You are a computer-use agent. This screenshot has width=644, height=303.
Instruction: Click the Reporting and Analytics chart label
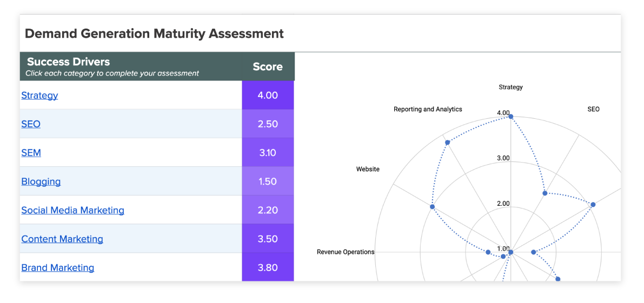[x=428, y=109]
